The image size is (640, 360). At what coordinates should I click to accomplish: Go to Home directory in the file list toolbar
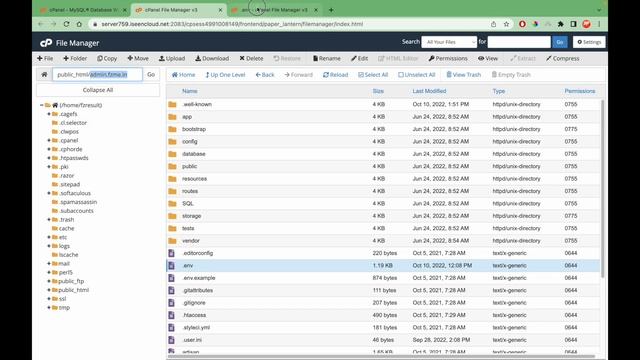(183, 75)
